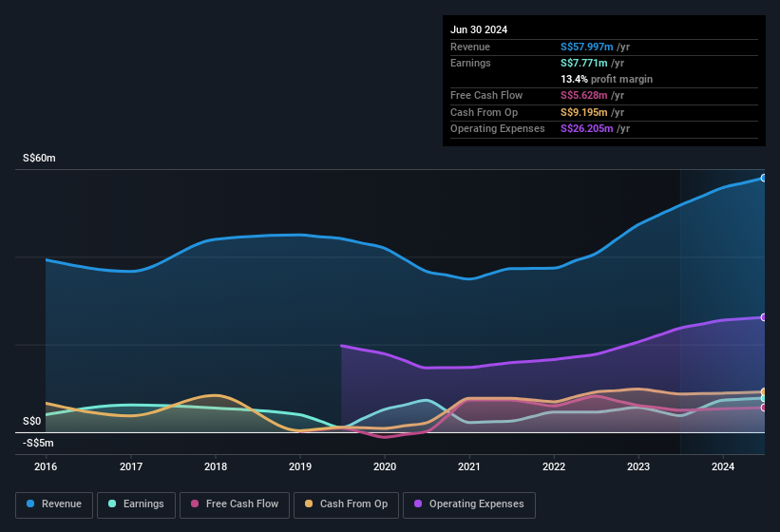Click the S$9.195m cash from op value

click(583, 112)
